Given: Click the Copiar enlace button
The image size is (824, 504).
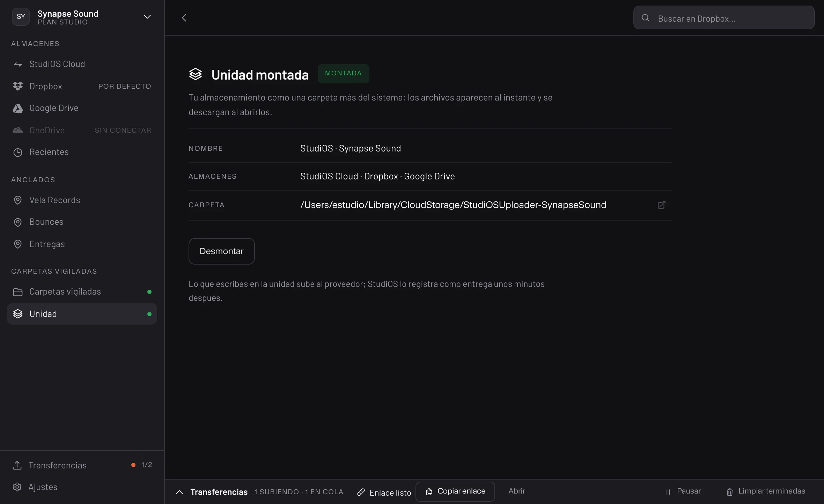Looking at the screenshot, I should (x=455, y=491).
